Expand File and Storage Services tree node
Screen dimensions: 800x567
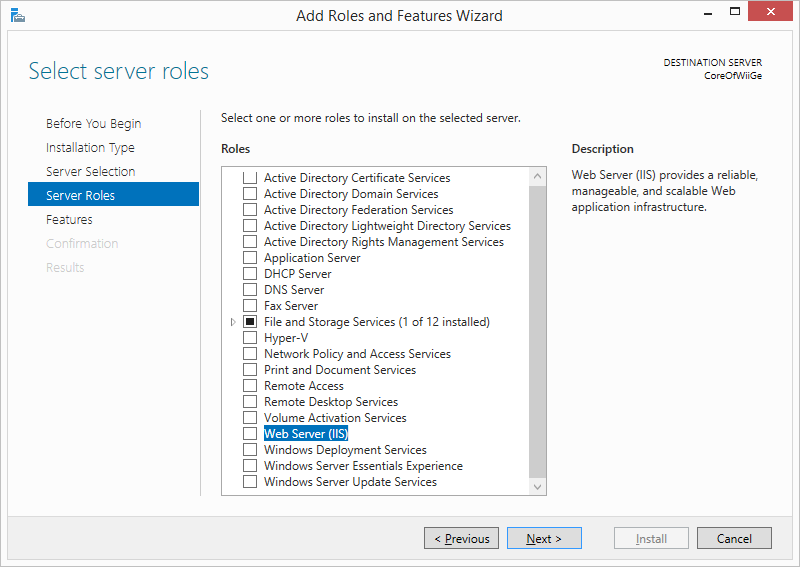pyautogui.click(x=233, y=322)
